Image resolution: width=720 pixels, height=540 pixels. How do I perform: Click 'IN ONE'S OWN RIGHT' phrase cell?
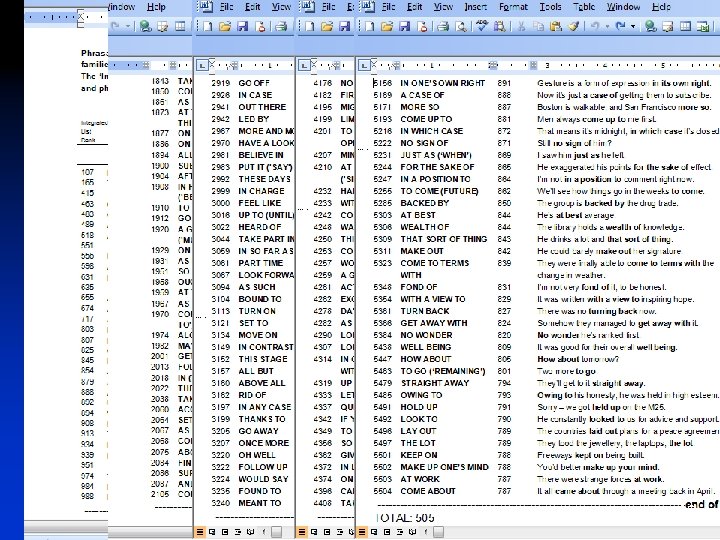442,83
